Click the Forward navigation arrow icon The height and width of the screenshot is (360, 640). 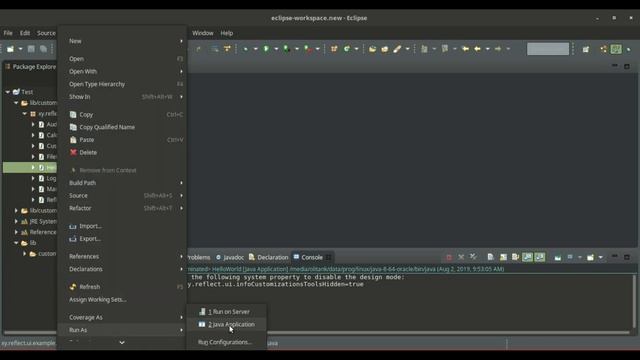click(x=498, y=49)
